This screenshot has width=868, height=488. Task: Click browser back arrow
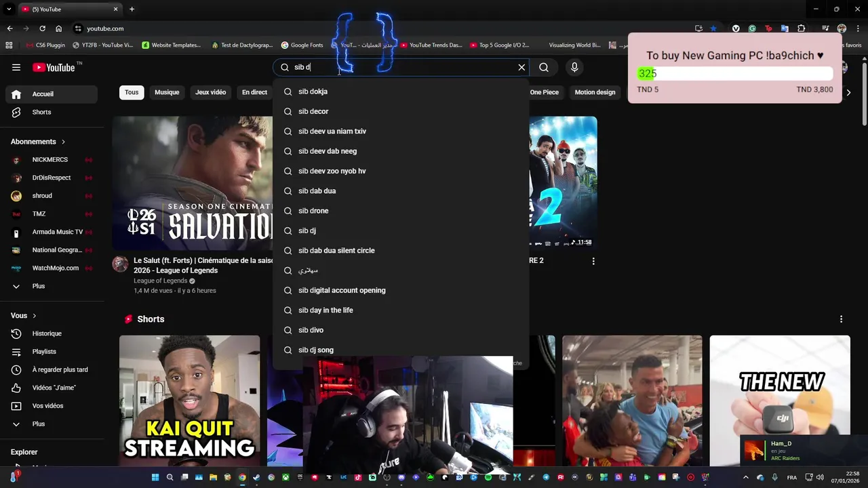9,28
